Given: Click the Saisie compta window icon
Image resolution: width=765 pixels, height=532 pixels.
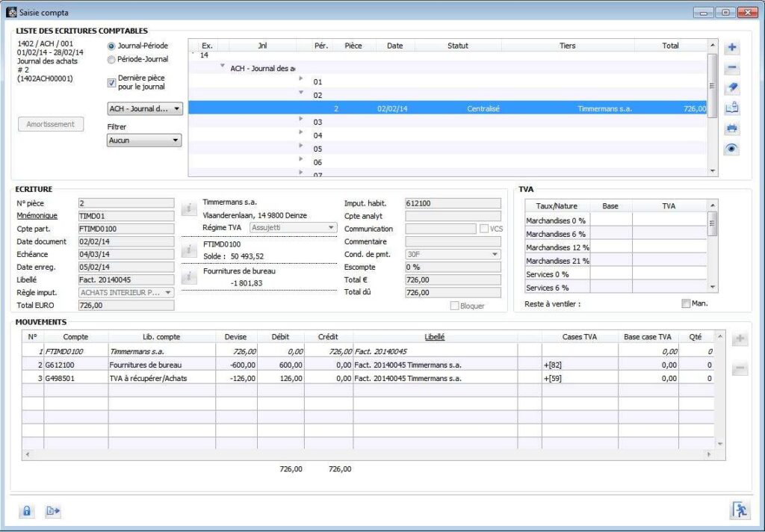Looking at the screenshot, I should (11, 12).
